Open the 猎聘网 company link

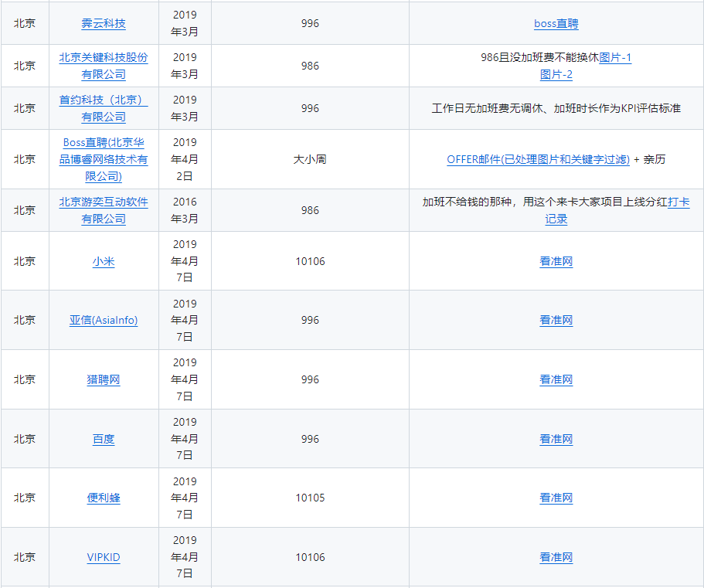pos(104,379)
